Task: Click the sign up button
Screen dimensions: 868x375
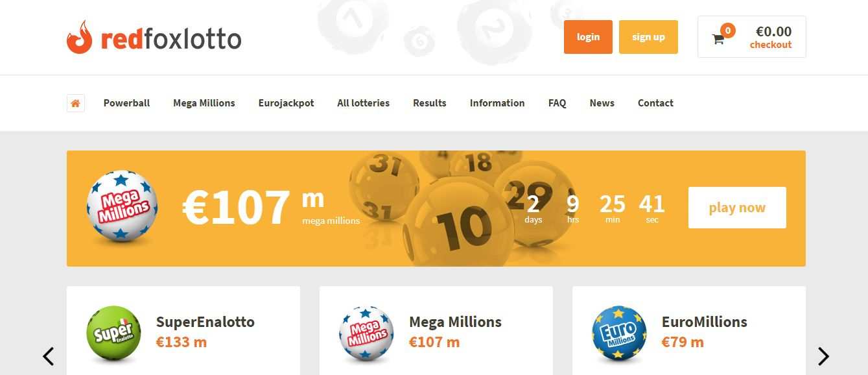Action: 648,37
